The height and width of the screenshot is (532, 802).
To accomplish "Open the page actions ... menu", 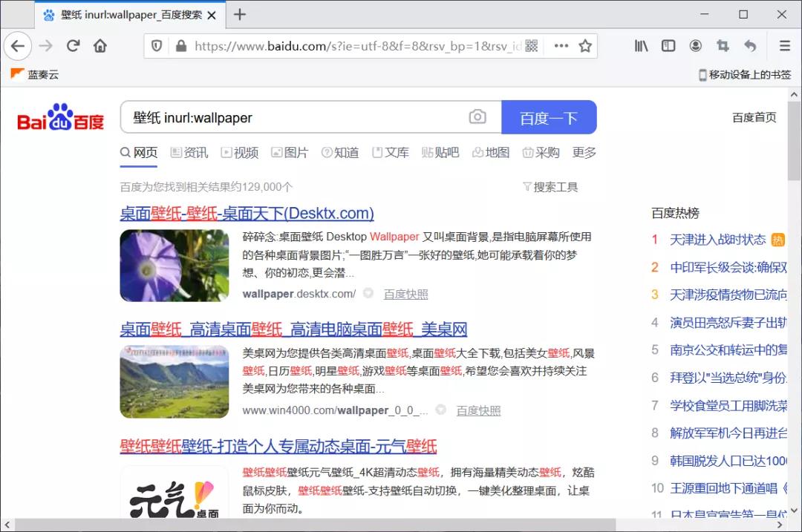I will coord(561,45).
